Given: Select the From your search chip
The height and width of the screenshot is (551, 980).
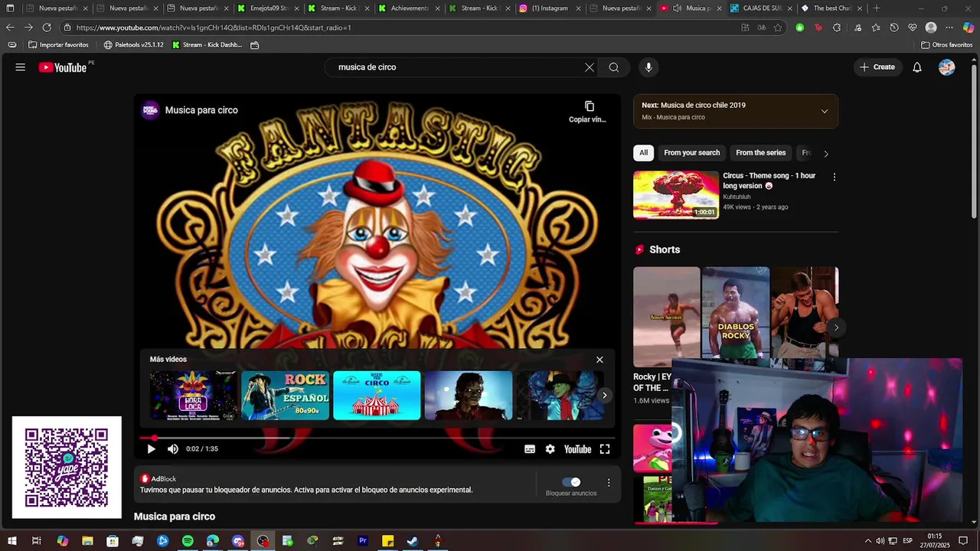Looking at the screenshot, I should click(691, 153).
